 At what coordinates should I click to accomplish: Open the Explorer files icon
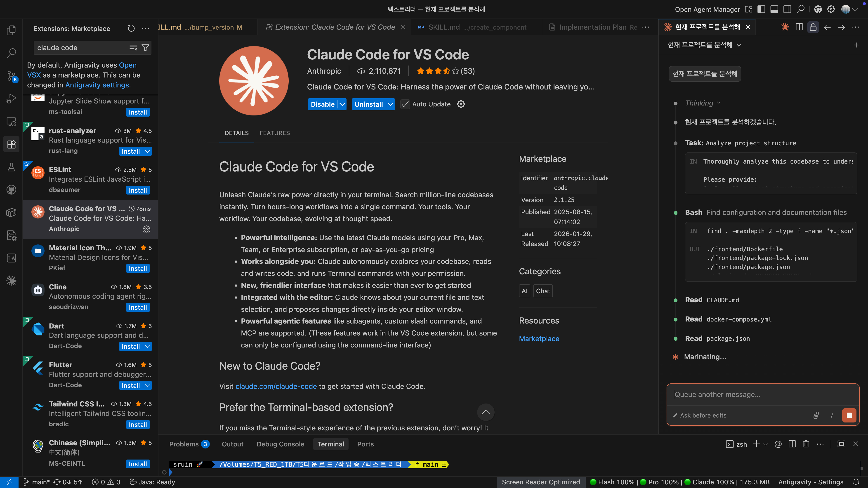point(11,30)
